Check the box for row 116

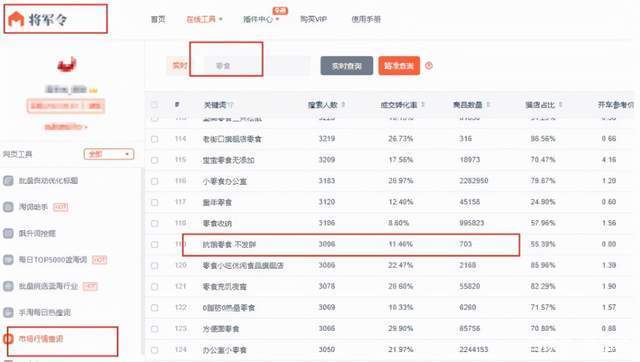[154, 181]
